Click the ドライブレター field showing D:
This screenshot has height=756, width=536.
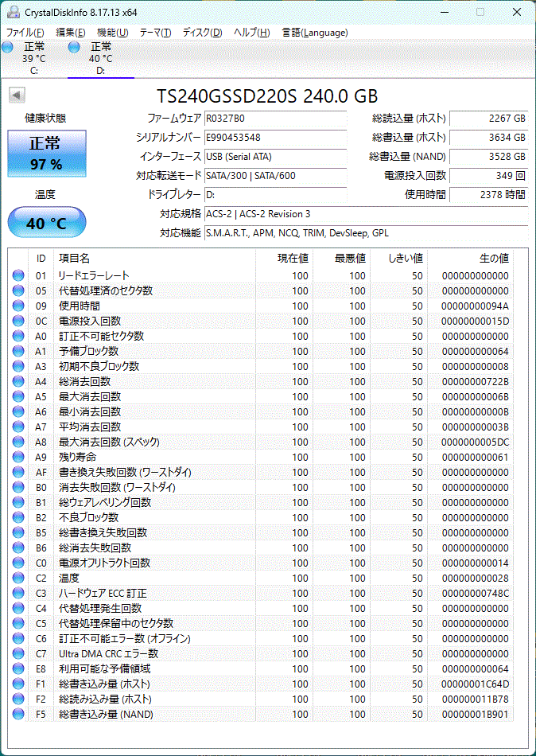tap(275, 195)
